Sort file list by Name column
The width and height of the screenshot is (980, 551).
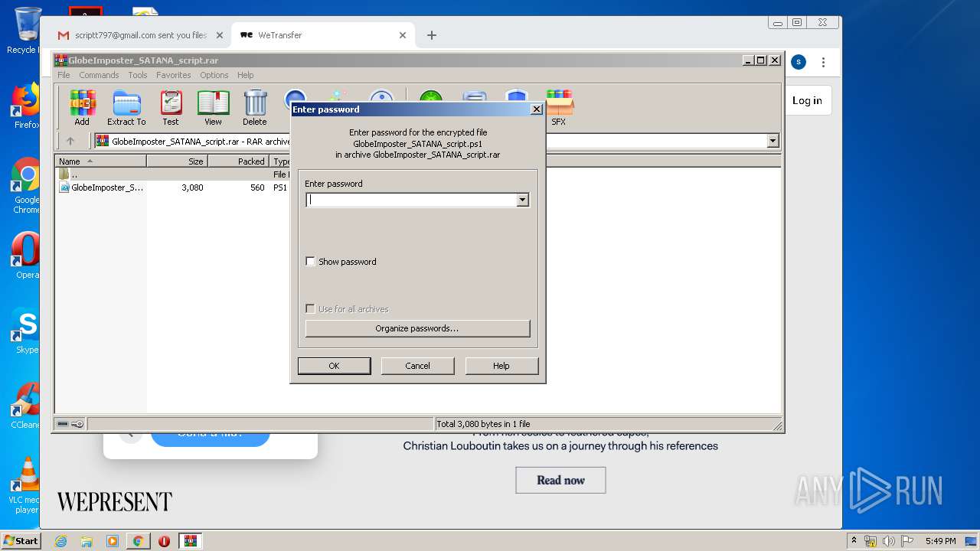(100, 161)
